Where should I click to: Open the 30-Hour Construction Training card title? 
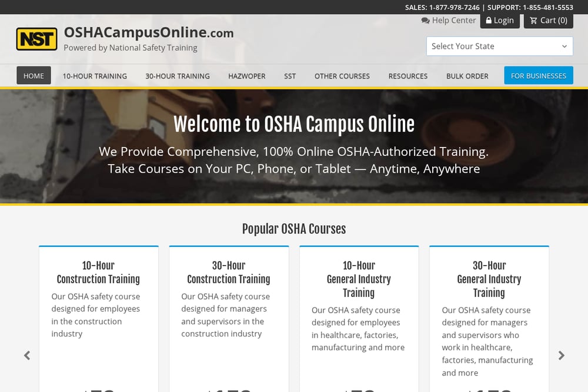pos(229,272)
